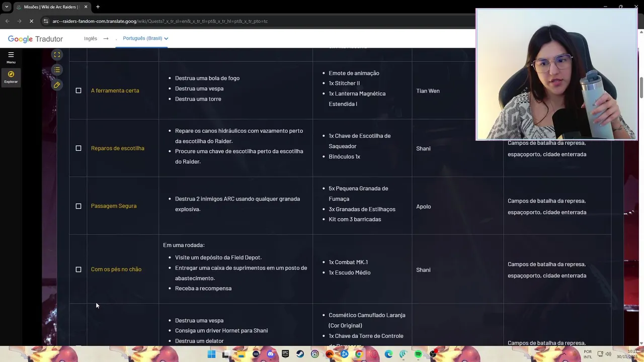Open the Windows Start button

[211, 354]
